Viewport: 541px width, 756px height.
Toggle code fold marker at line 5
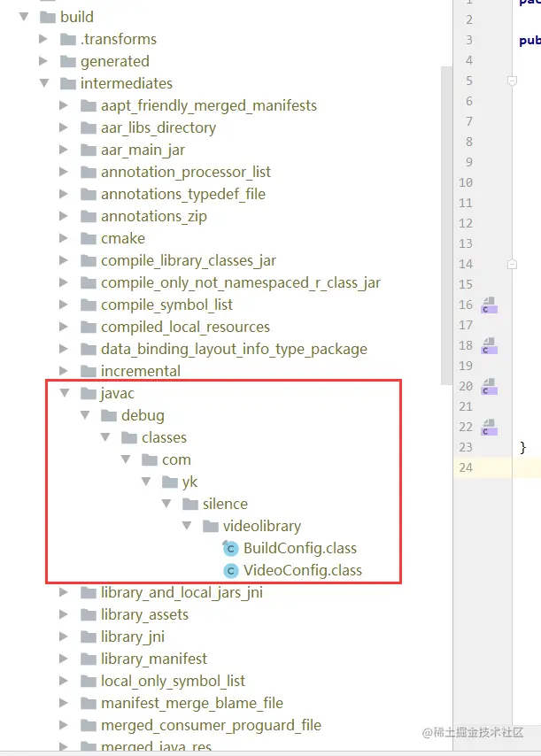tap(513, 81)
